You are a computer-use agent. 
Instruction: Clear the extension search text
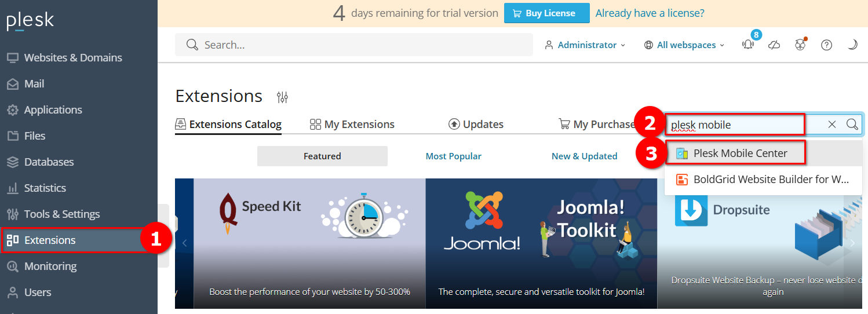(x=832, y=124)
